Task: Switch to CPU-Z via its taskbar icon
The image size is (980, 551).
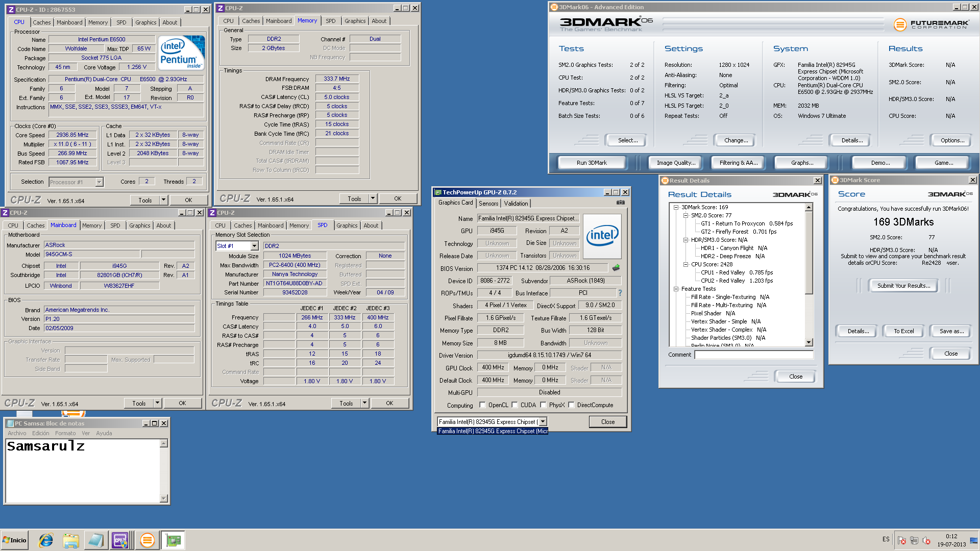Action: 120,540
